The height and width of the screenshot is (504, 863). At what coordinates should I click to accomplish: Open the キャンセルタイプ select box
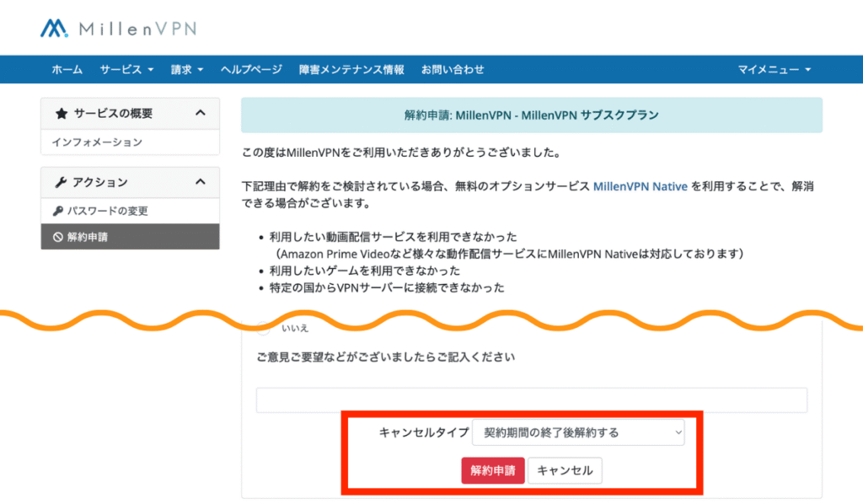tap(578, 432)
